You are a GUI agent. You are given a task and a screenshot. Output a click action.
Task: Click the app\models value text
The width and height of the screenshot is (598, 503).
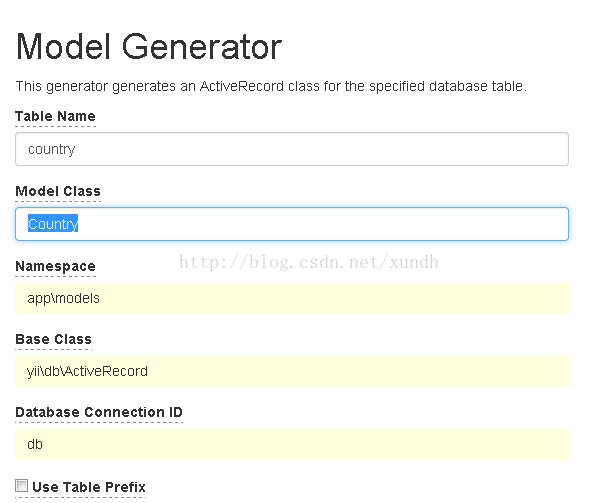[x=63, y=298]
